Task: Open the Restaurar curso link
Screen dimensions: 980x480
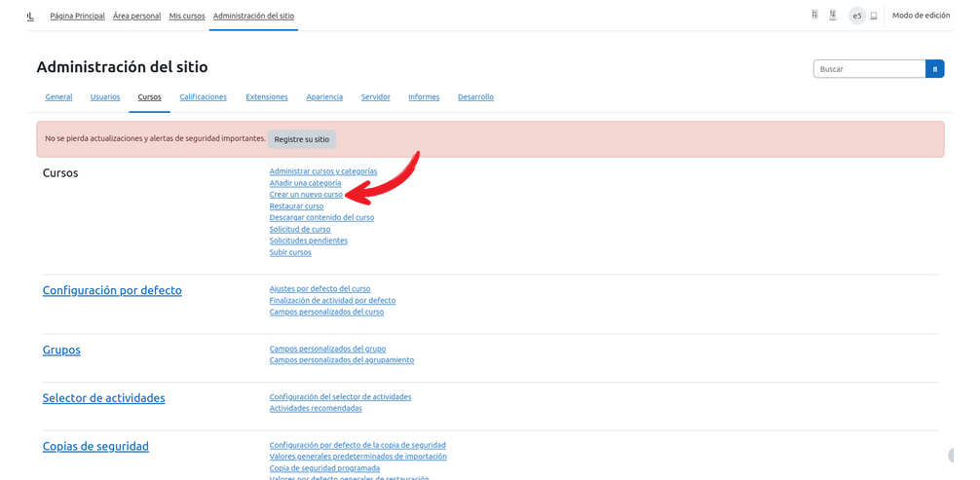Action: click(296, 206)
